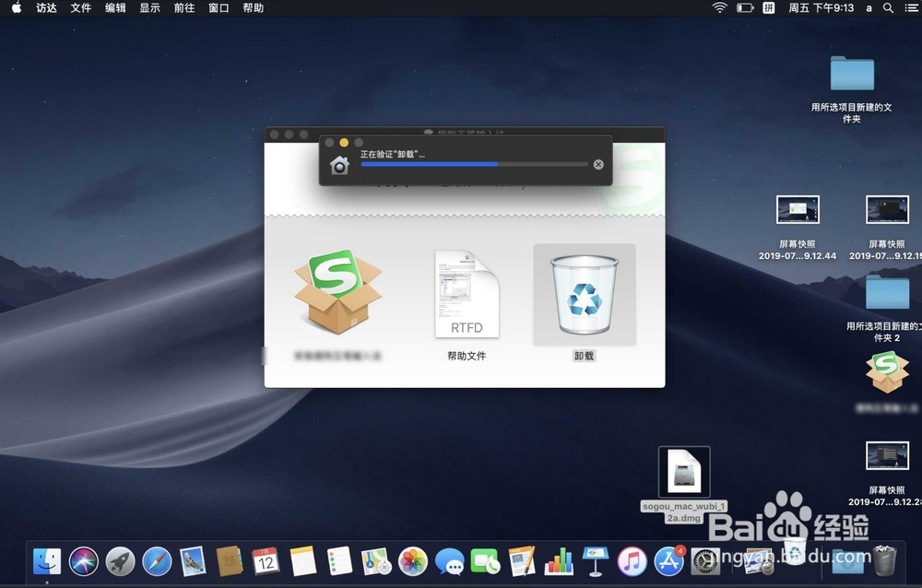Open Maps in the Dock

[x=376, y=561]
